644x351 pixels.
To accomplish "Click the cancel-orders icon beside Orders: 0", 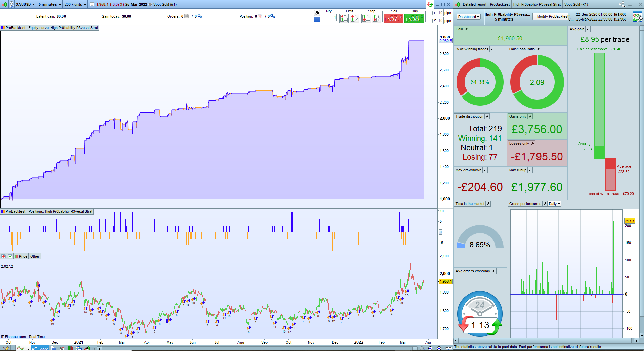I will coord(187,16).
